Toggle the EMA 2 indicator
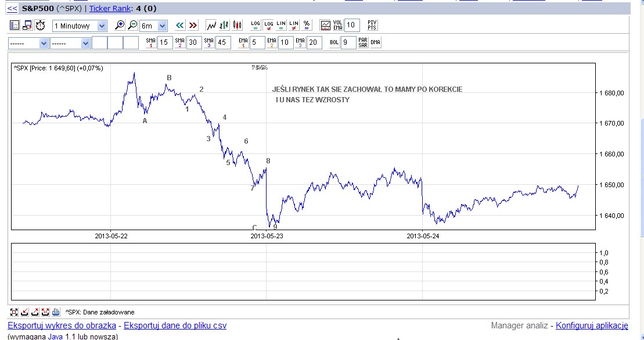Viewport: 644px width, 340px height. tap(272, 42)
